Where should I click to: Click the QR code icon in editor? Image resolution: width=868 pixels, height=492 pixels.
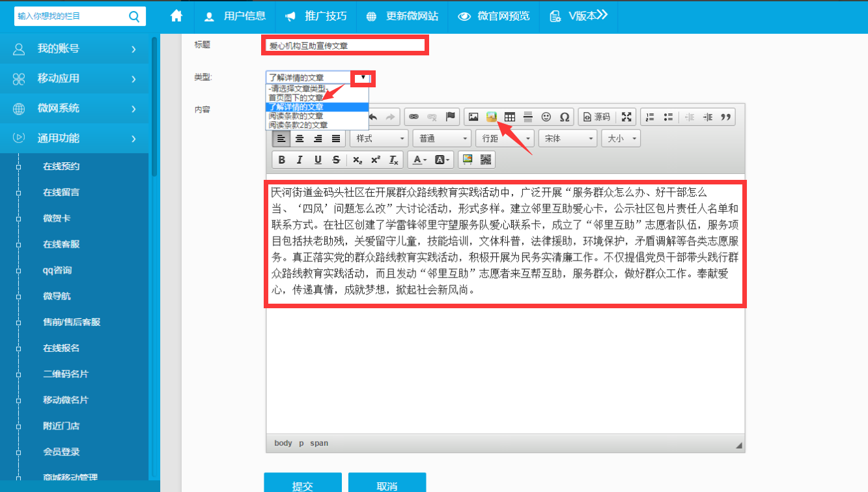(x=486, y=160)
